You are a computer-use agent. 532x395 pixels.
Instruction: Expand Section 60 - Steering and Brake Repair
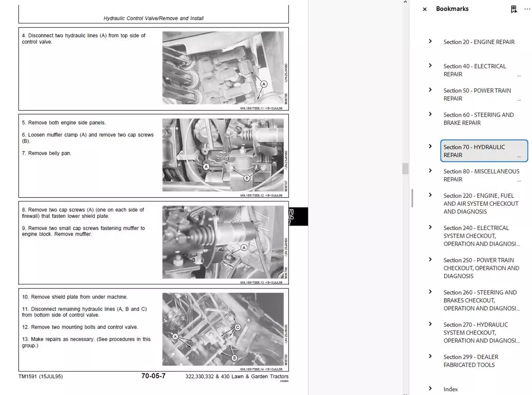(x=430, y=115)
